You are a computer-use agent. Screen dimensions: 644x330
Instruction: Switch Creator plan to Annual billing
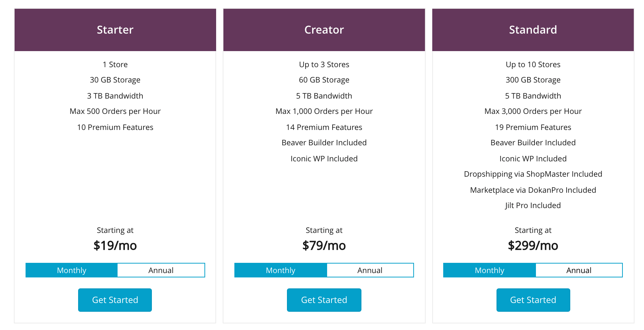point(370,270)
